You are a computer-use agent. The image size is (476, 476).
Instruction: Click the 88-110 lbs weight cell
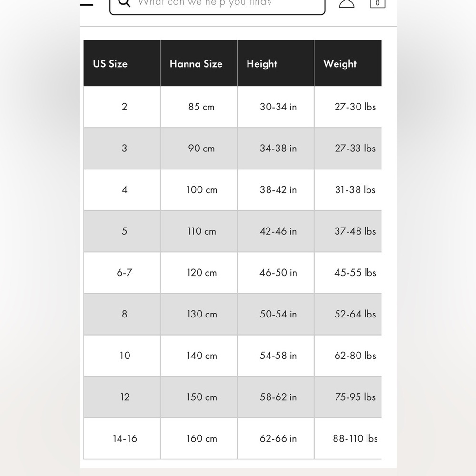(x=348, y=439)
